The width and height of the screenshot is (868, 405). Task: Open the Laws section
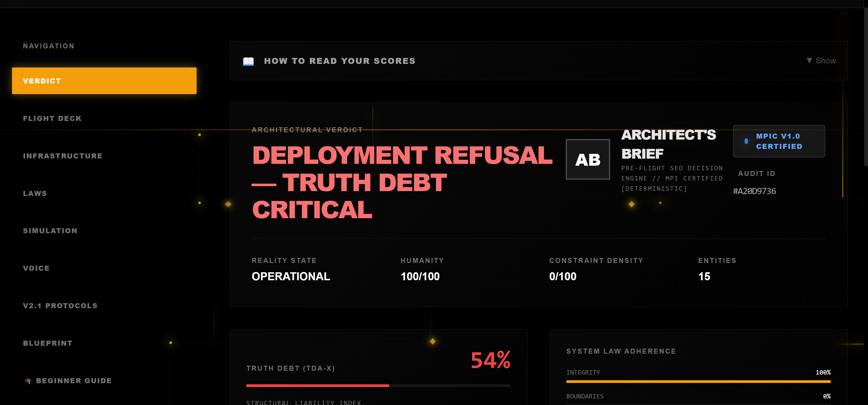(x=35, y=193)
